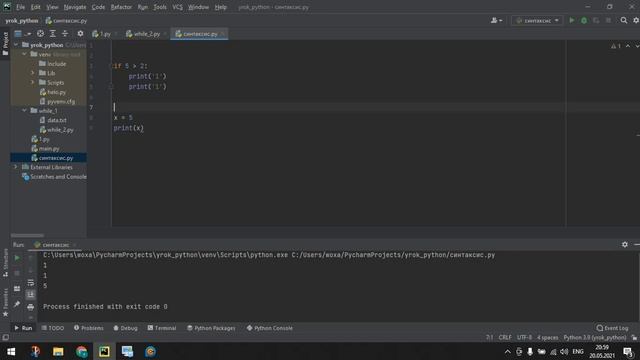The width and height of the screenshot is (640, 360).
Task: Click Python 3.9 interpreter in status bar
Action: tap(595, 338)
